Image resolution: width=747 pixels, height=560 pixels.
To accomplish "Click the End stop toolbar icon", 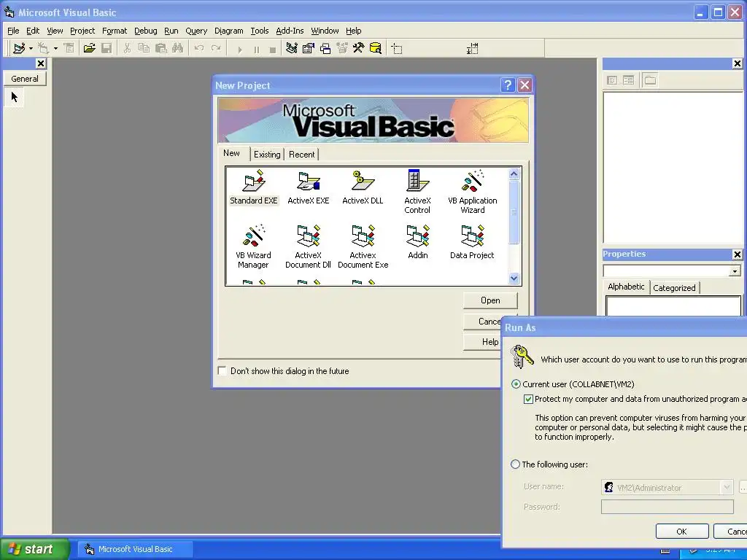I will coord(273,50).
